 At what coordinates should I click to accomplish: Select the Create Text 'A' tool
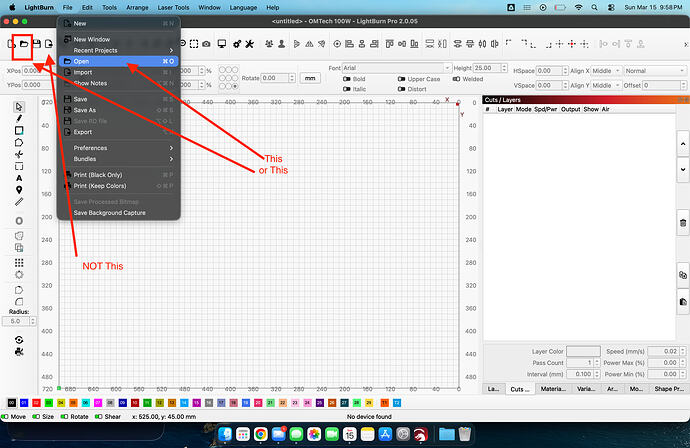(19, 178)
